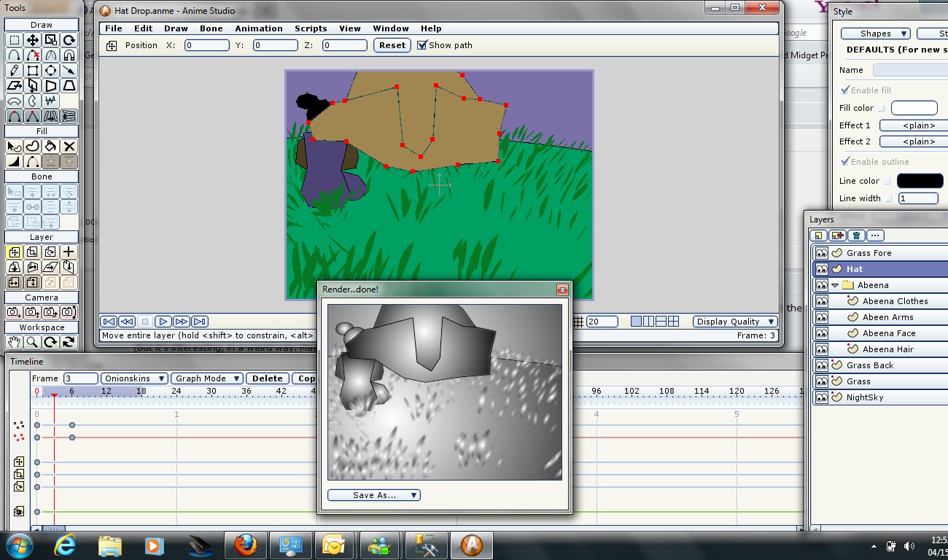948x560 pixels.
Task: Select the Magnet tool
Action: coord(69,55)
